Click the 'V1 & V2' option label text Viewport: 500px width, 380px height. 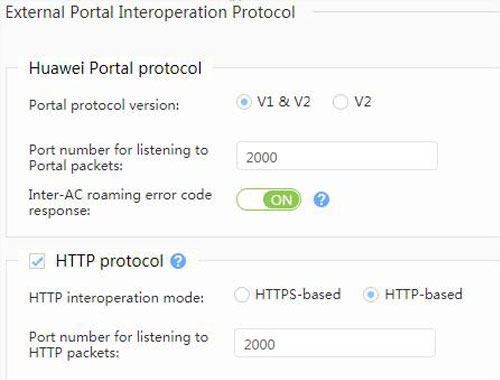pyautogui.click(x=284, y=102)
